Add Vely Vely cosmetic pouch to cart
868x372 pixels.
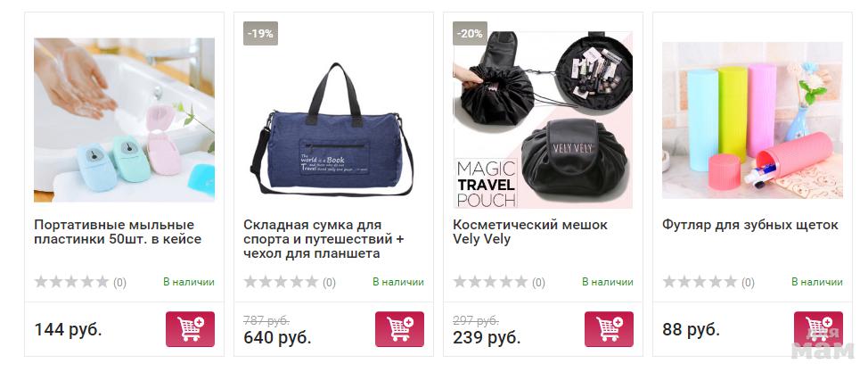(x=609, y=329)
